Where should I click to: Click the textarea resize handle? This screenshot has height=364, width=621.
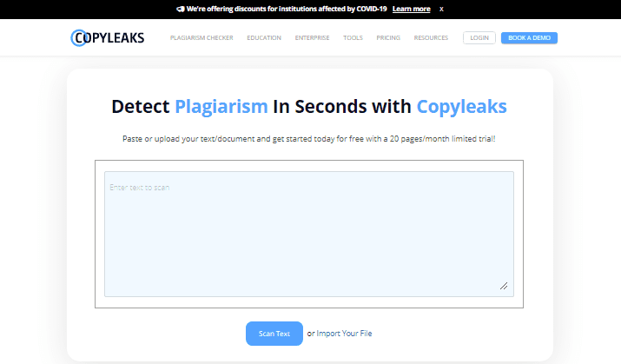pos(504,286)
